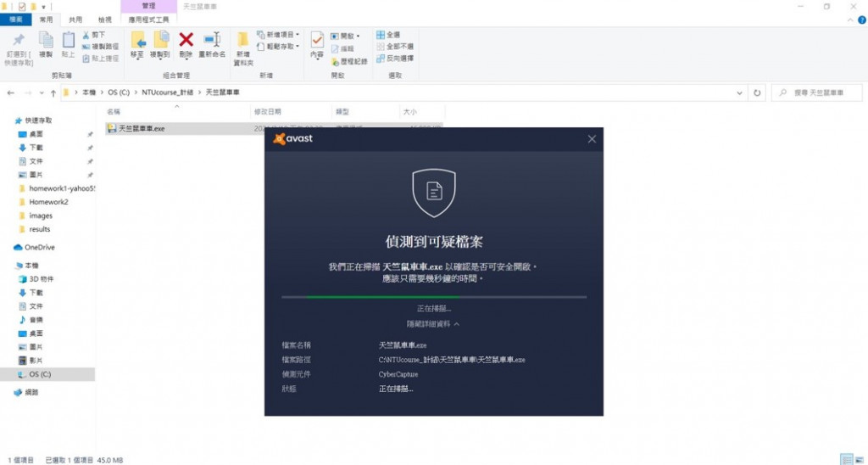Delete the file with the red X
This screenshot has height=465, width=868.
pos(186,45)
